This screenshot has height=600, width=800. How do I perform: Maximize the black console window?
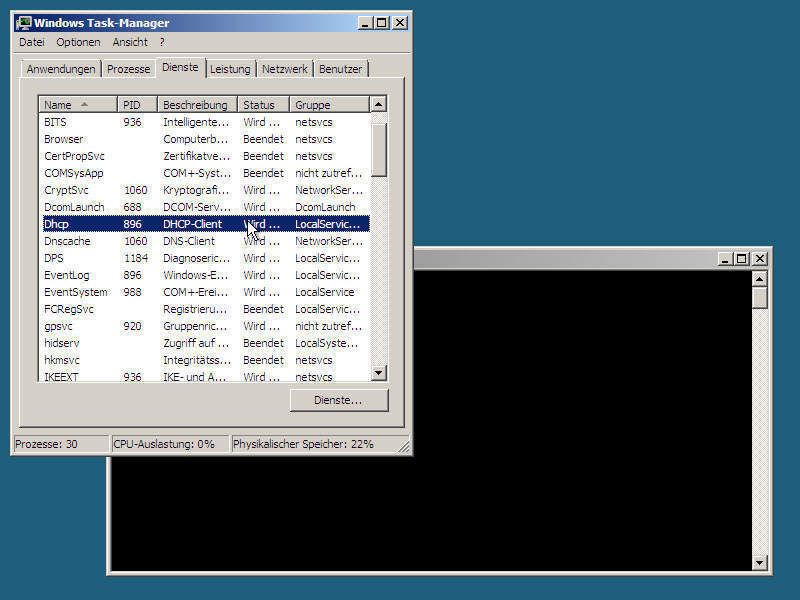coord(741,259)
